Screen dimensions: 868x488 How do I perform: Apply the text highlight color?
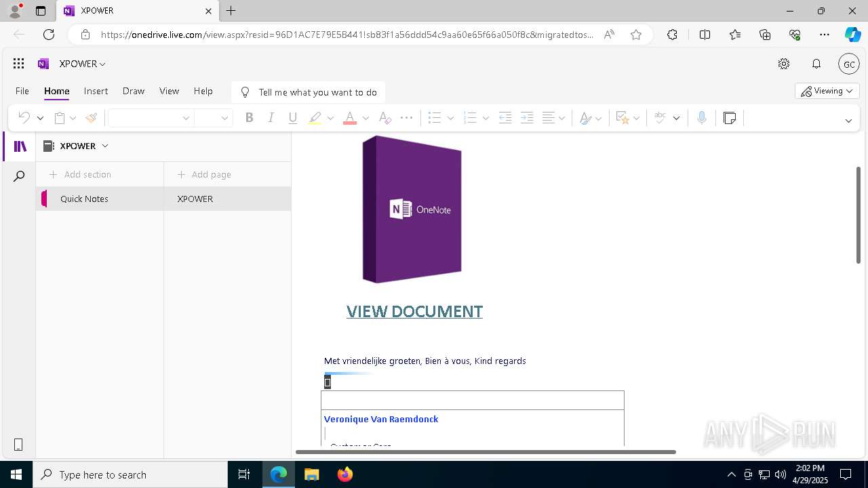pos(315,117)
